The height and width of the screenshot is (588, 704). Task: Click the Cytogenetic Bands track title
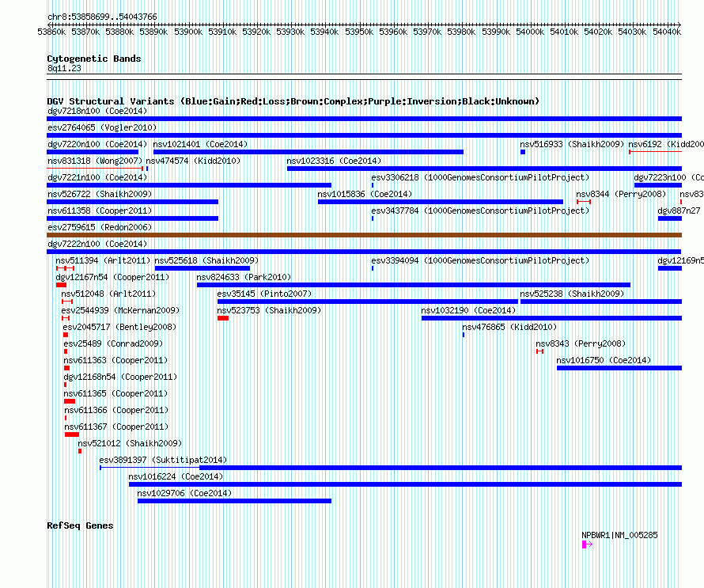point(94,59)
